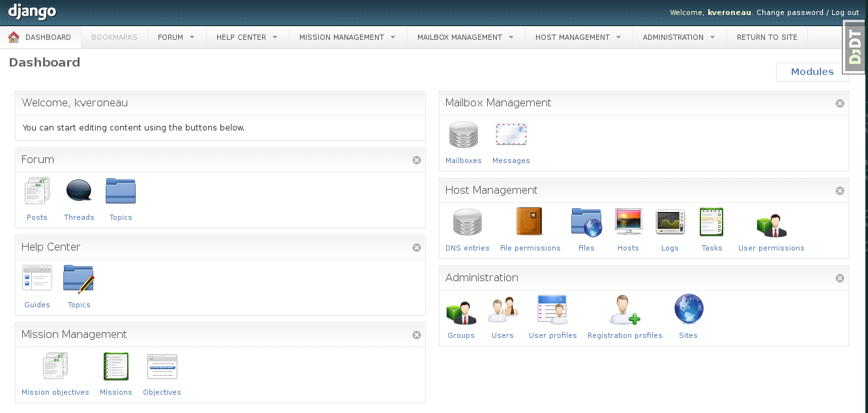This screenshot has width=868, height=413.
Task: Click the Mailboxes text link
Action: click(464, 161)
